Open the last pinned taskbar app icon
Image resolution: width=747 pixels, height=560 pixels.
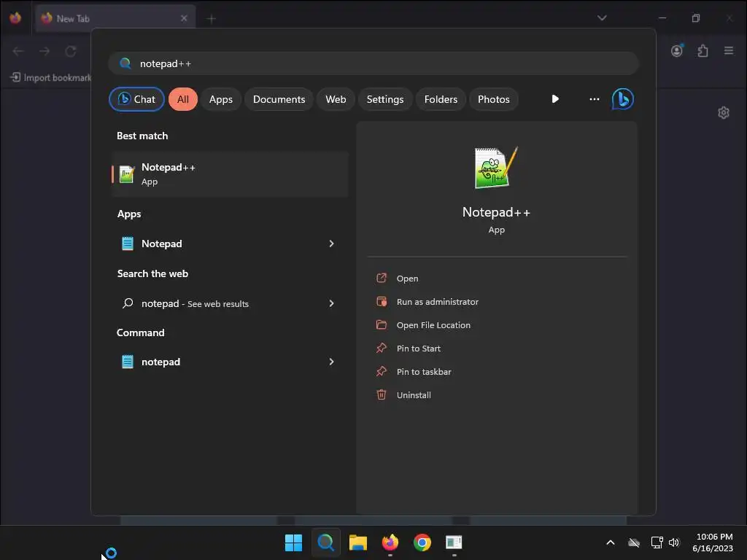[454, 542]
